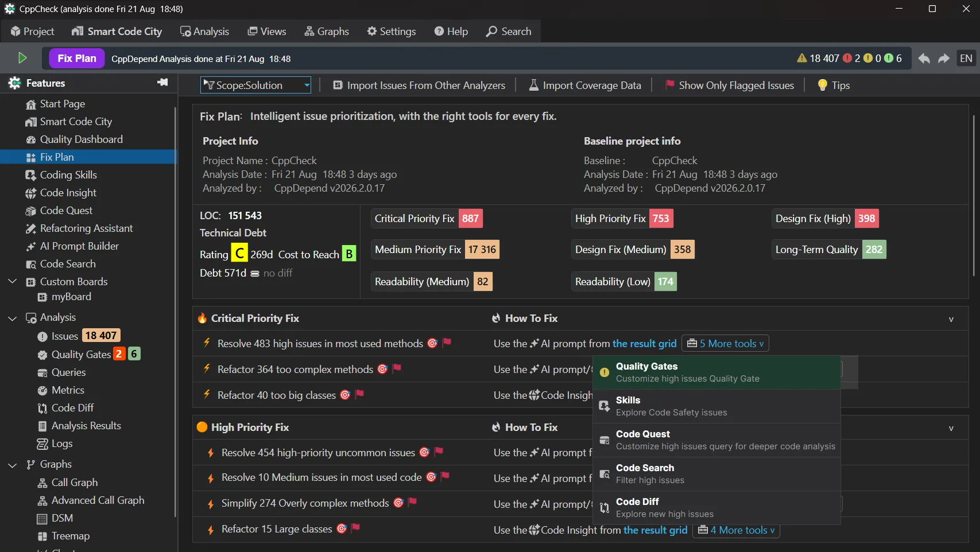Viewport: 980px width, 552px height.
Task: Open the Graphs menu
Action: point(327,31)
